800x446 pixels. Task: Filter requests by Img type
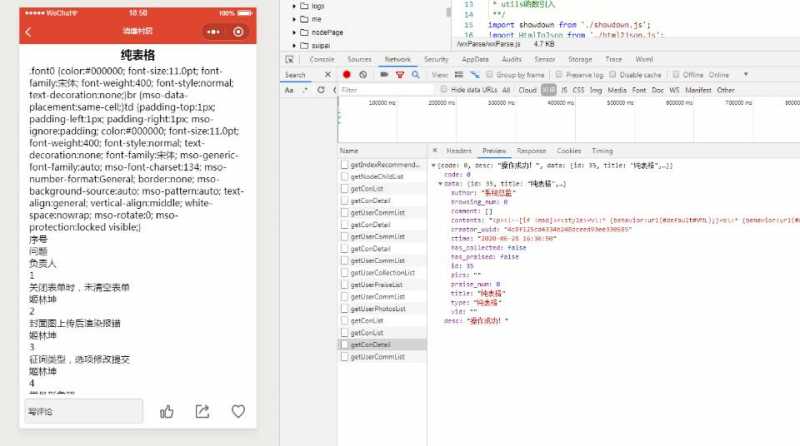pyautogui.click(x=596, y=90)
